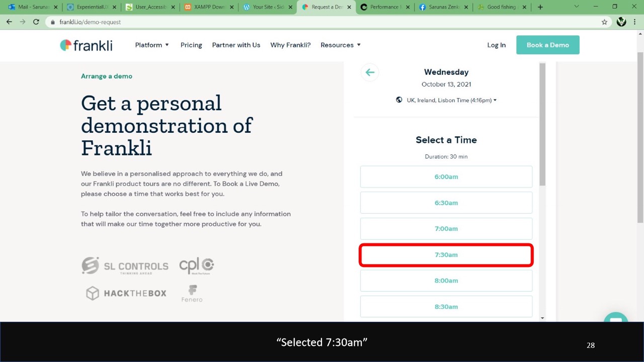This screenshot has height=362, width=644.
Task: Click the HackTheBox logo
Action: [x=126, y=293]
